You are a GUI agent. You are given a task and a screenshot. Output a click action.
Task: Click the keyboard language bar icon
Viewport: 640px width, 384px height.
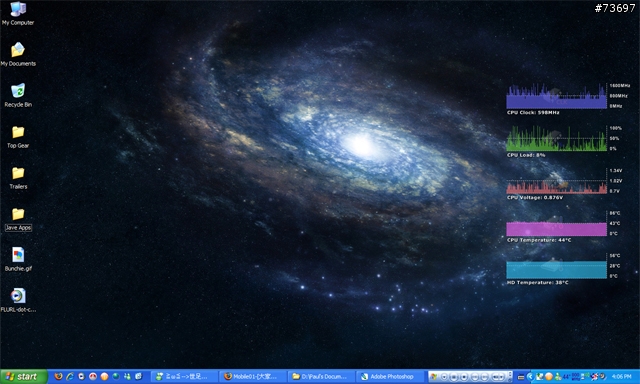tap(521, 377)
